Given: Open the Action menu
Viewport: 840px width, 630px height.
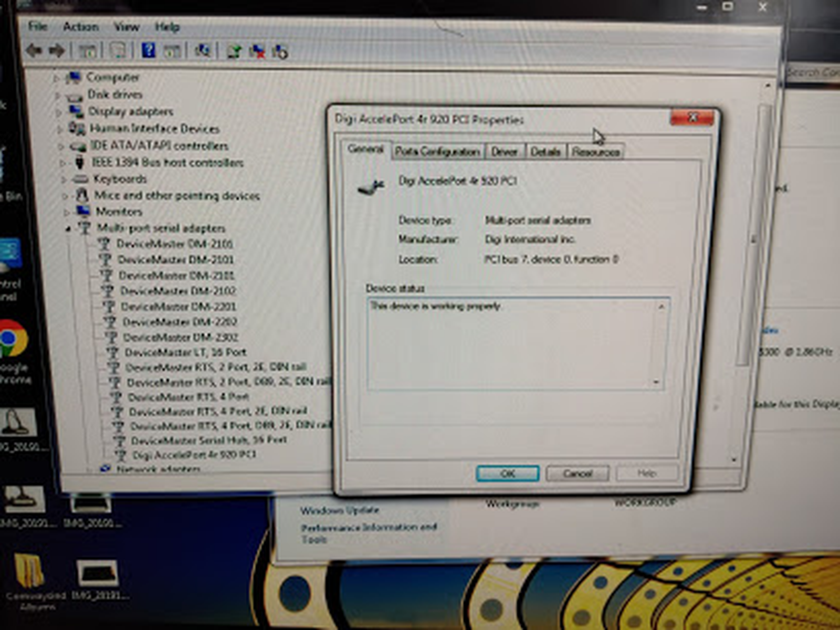Looking at the screenshot, I should point(81,27).
